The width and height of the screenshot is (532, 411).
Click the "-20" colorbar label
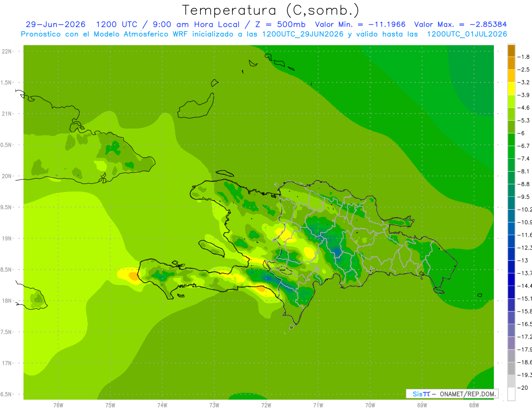tap(522, 388)
